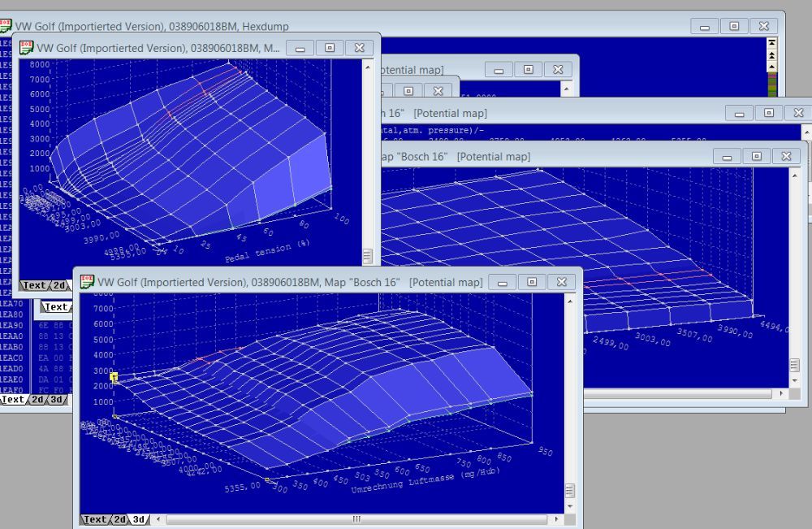Click the yellow cursor marker on Luftmasse 3D graph
Viewport: 812px width, 529px height.
(114, 378)
